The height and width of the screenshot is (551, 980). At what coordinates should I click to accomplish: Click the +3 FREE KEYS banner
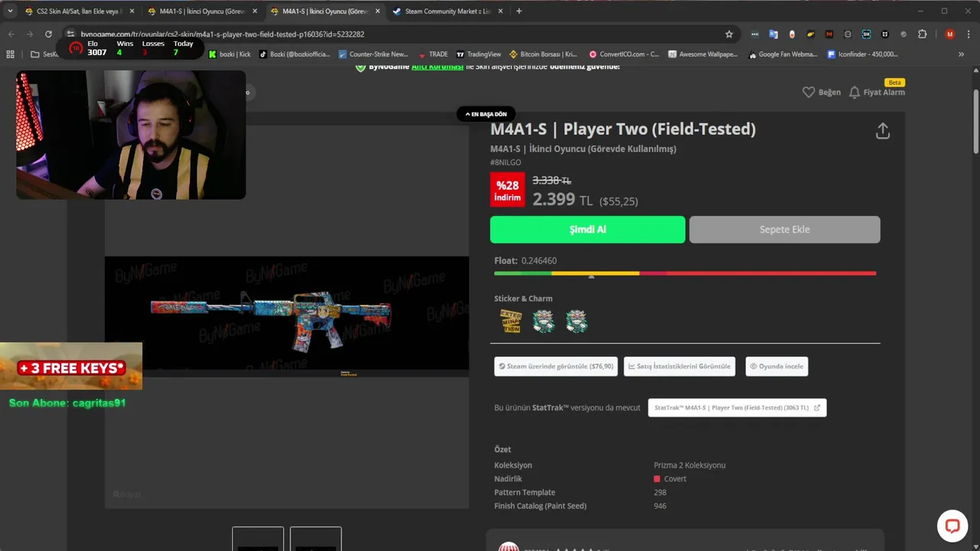pyautogui.click(x=71, y=367)
